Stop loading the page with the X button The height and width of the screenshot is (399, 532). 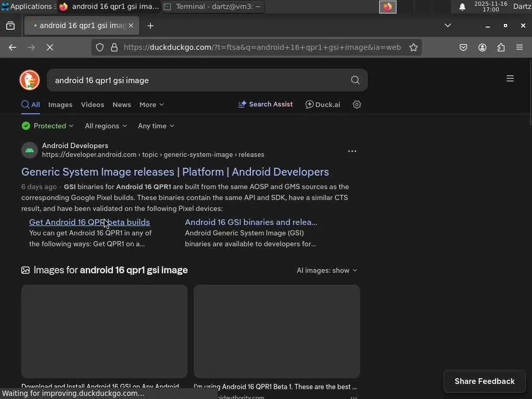(50, 47)
